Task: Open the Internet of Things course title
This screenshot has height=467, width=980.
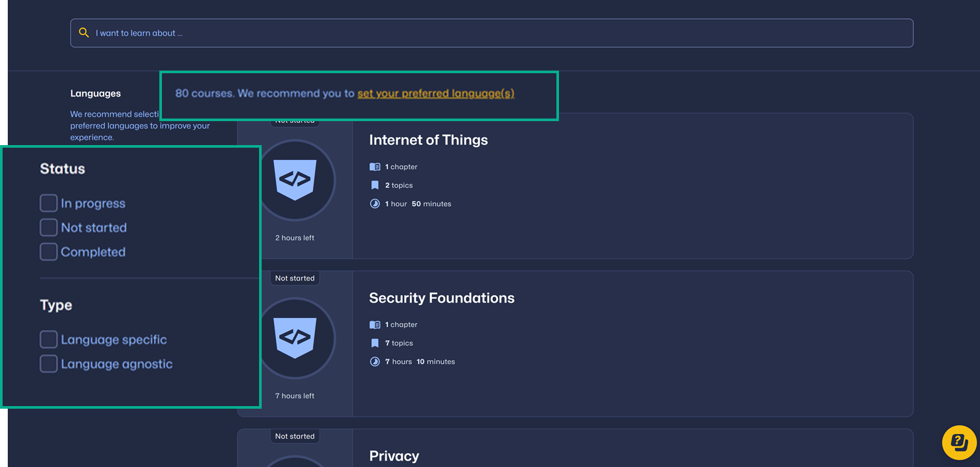Action: (428, 141)
